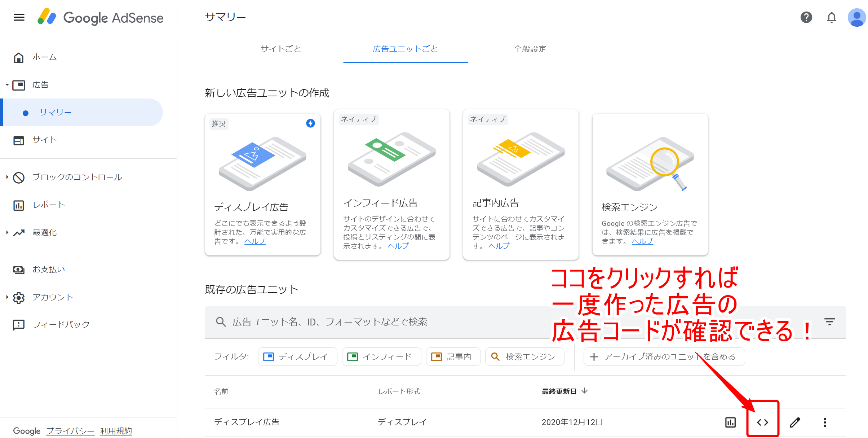Click the ホーム home icon in sidebar

(19, 57)
